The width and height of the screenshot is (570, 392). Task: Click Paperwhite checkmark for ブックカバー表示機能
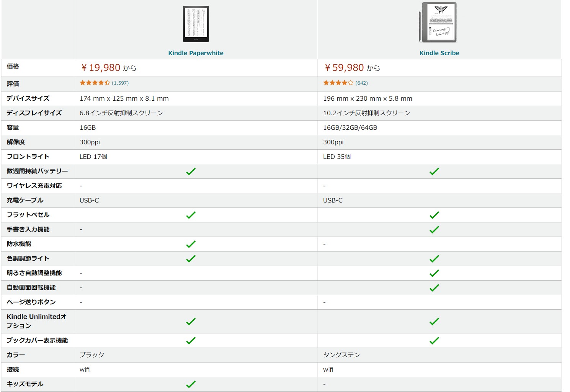[x=191, y=340]
